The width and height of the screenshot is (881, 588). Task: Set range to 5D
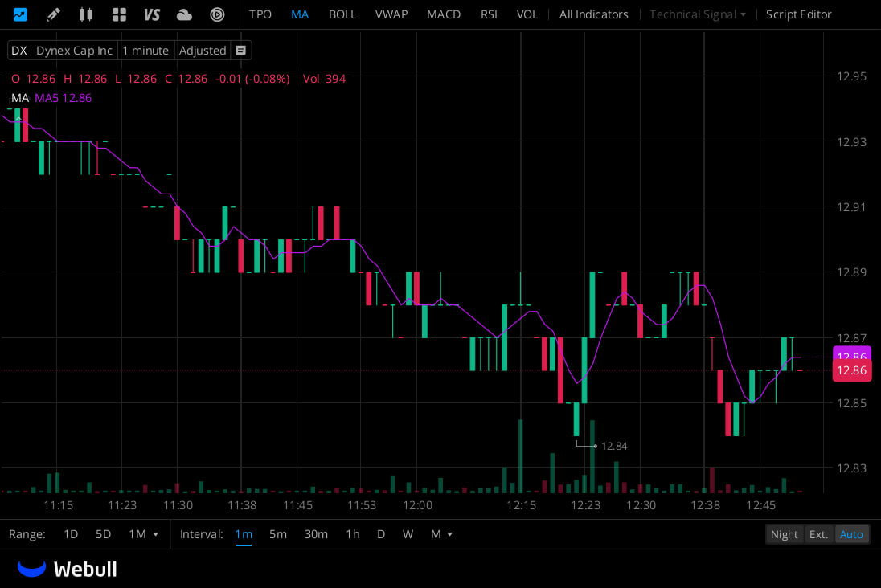pos(104,534)
